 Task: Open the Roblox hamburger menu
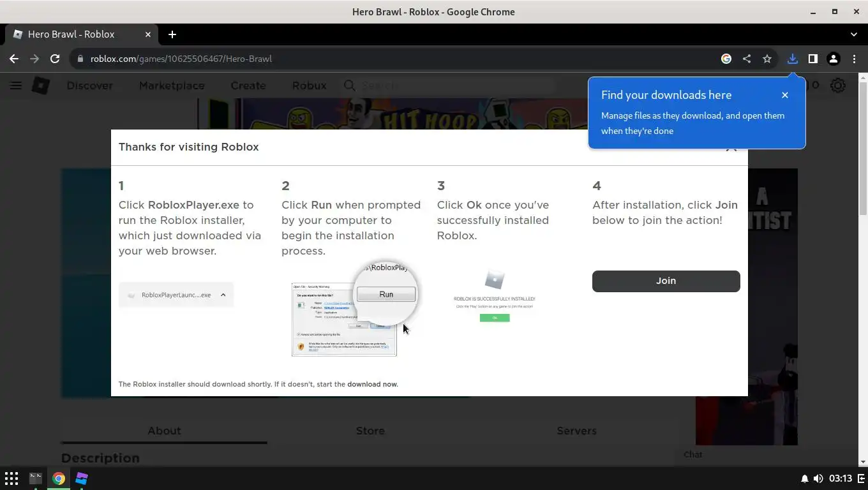coord(16,85)
